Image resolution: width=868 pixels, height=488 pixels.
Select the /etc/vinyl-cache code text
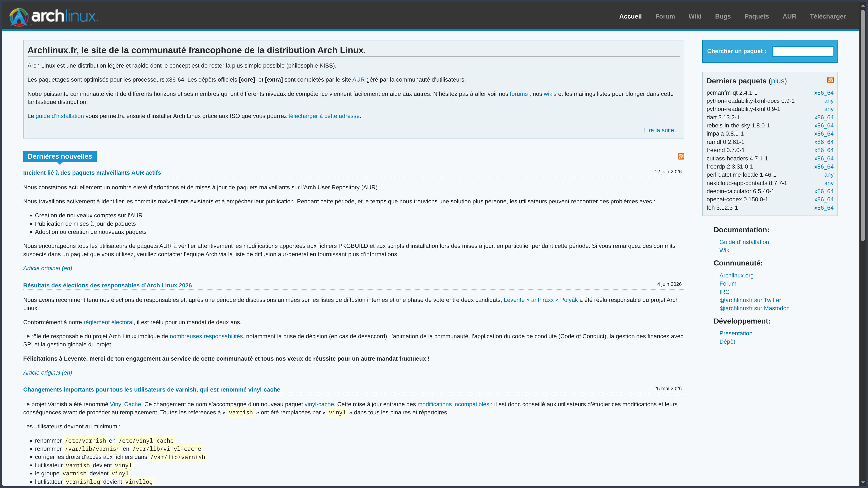click(146, 441)
